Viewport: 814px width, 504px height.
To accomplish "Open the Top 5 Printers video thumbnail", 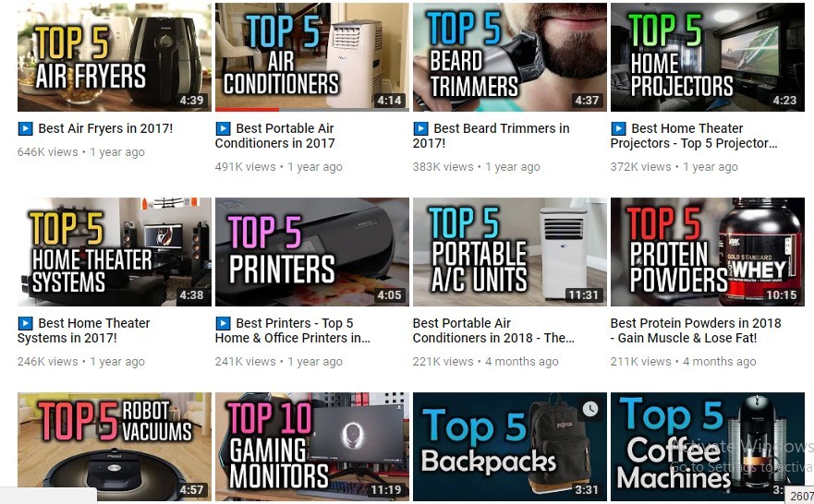I will point(312,252).
